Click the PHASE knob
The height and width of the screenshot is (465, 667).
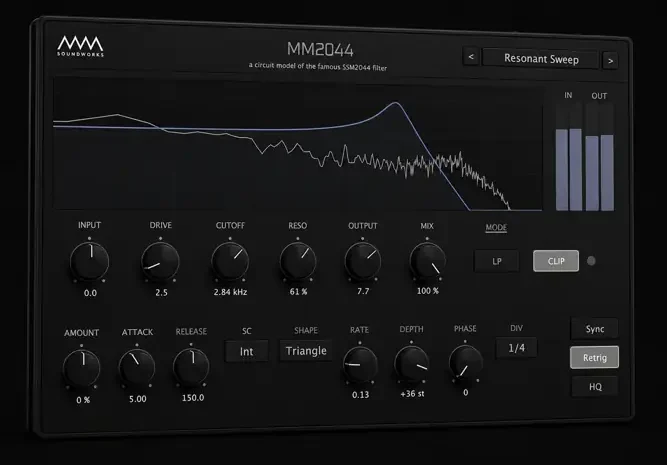(x=465, y=362)
